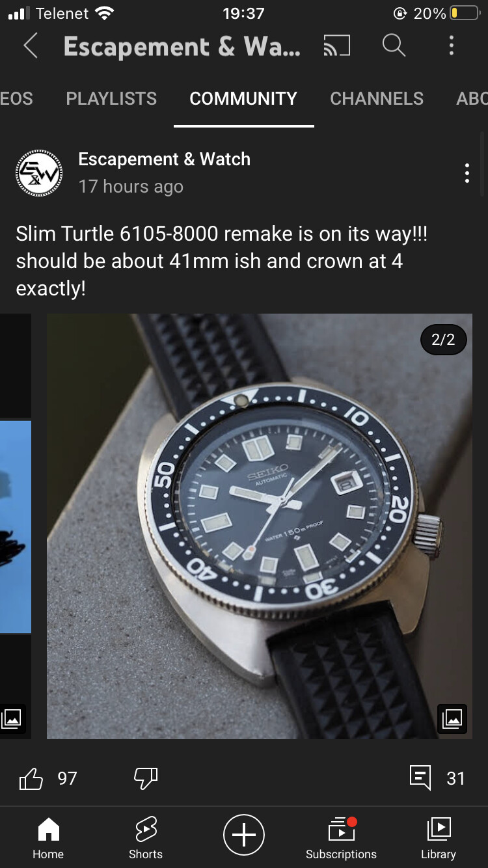Open search with the magnifier icon

pos(394,46)
